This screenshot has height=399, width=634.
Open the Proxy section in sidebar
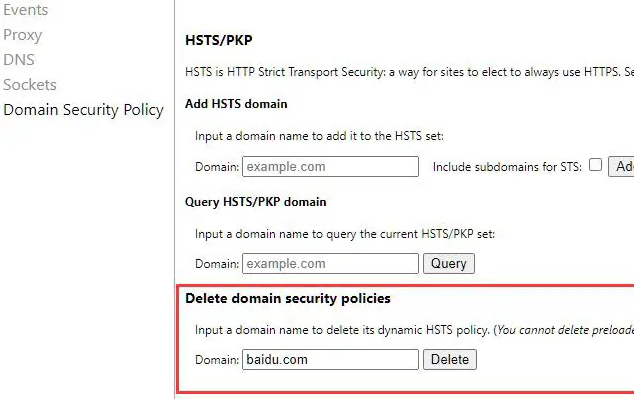(23, 35)
